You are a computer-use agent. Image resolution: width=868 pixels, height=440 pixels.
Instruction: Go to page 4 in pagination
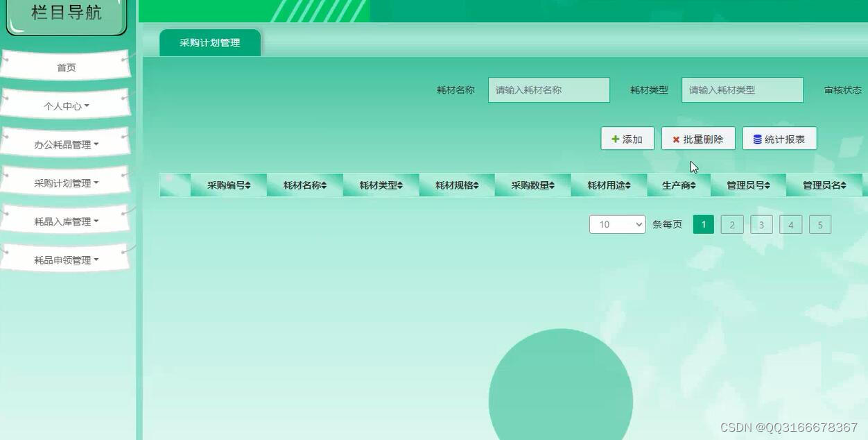(790, 224)
